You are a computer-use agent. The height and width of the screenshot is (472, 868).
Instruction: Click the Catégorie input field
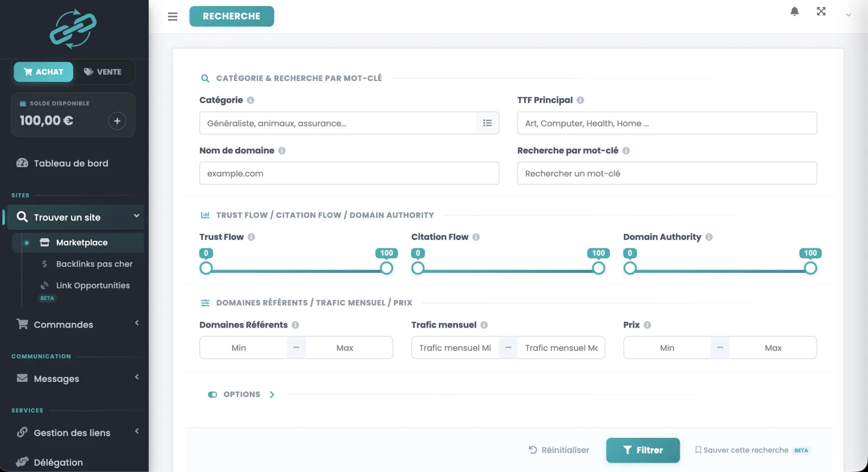pos(338,123)
